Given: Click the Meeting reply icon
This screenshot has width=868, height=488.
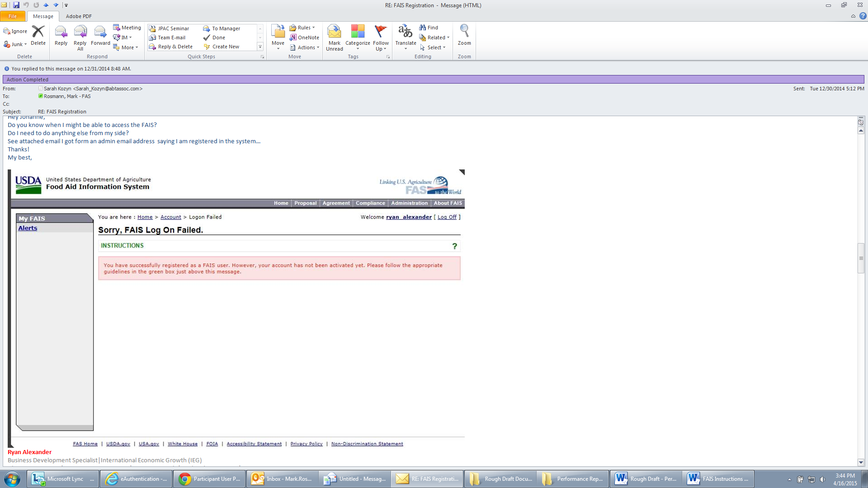Looking at the screenshot, I should point(127,28).
